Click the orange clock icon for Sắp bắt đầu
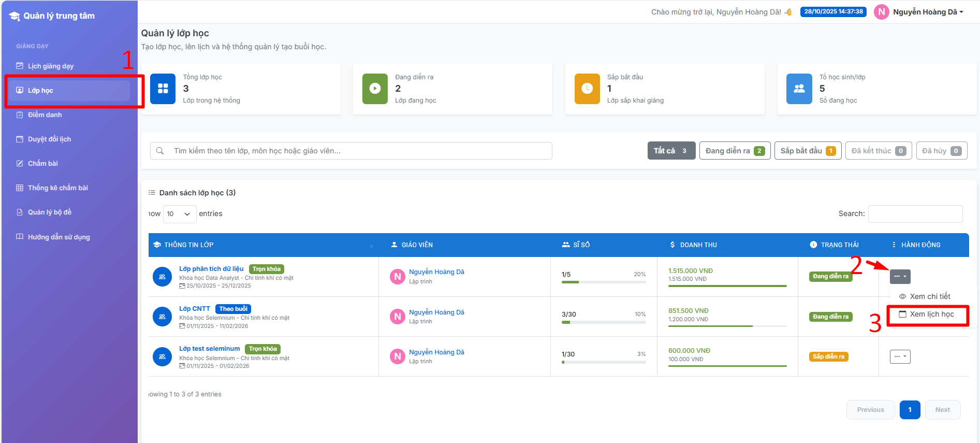 click(587, 89)
